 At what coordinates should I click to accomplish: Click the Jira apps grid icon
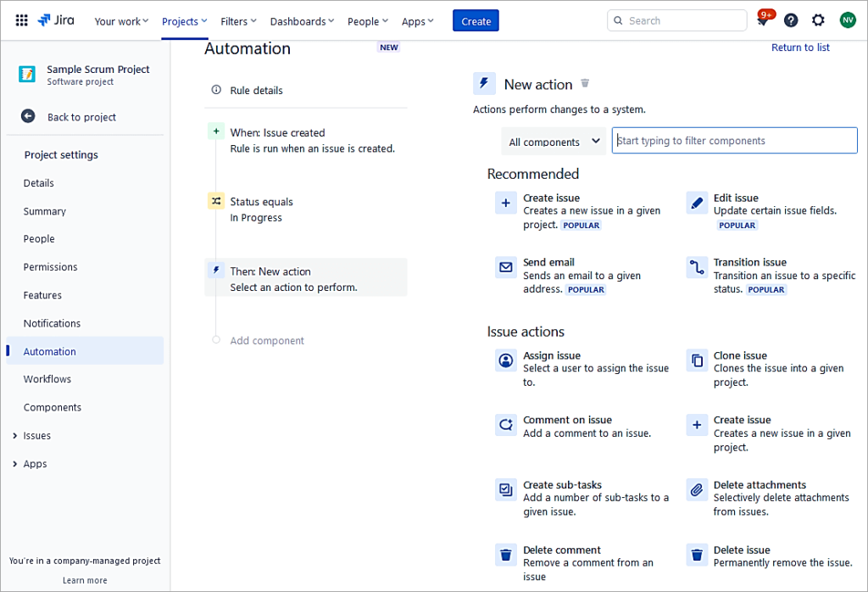21,20
